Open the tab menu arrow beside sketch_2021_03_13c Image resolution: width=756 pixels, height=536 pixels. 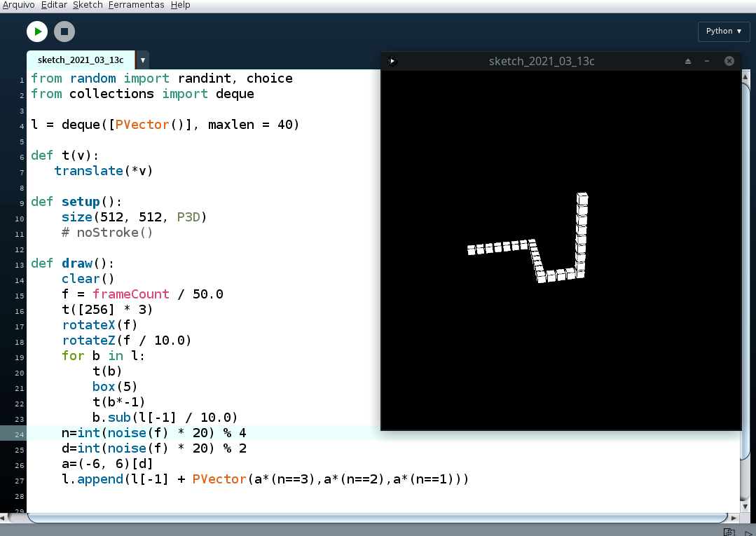pos(143,60)
